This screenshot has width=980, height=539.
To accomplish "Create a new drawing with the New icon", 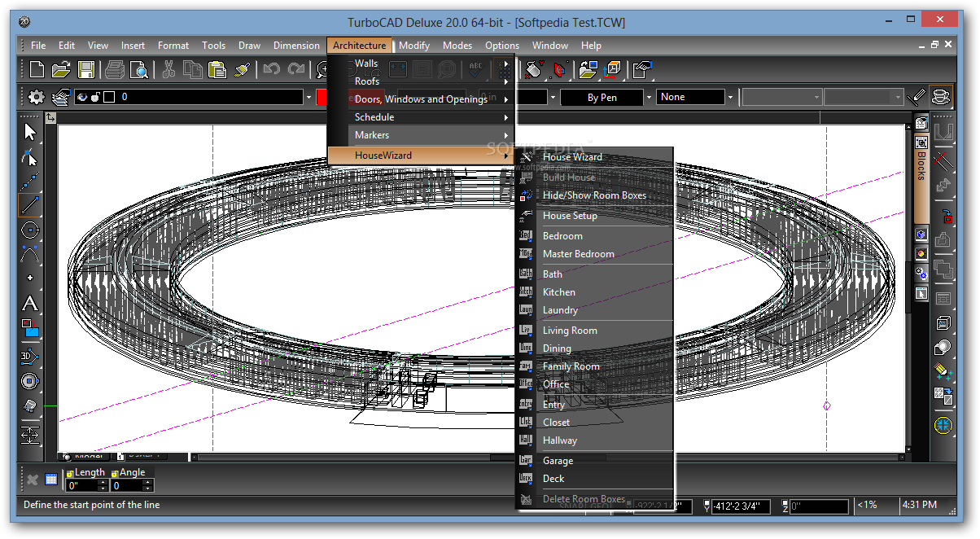I will pyautogui.click(x=37, y=70).
